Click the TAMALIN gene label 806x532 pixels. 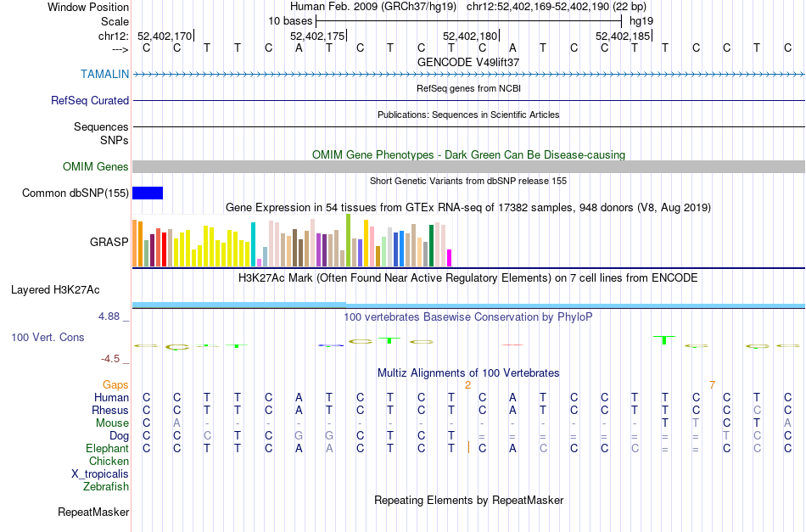tap(105, 74)
